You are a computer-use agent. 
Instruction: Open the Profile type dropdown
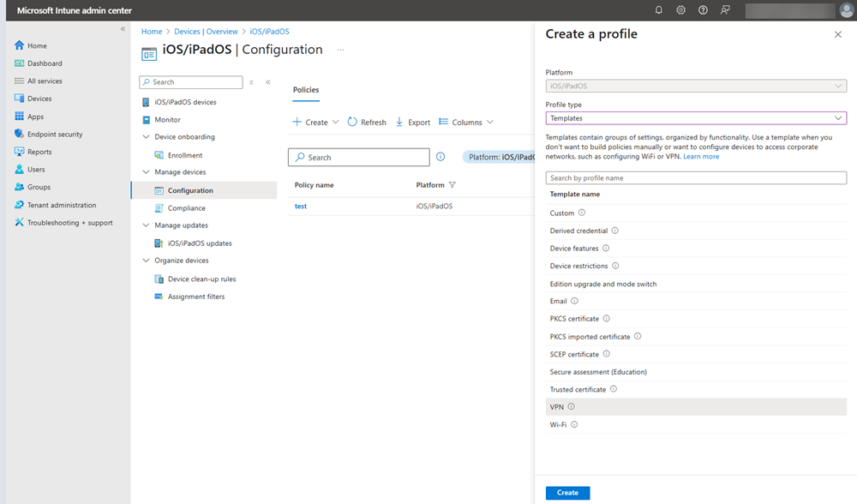point(696,118)
